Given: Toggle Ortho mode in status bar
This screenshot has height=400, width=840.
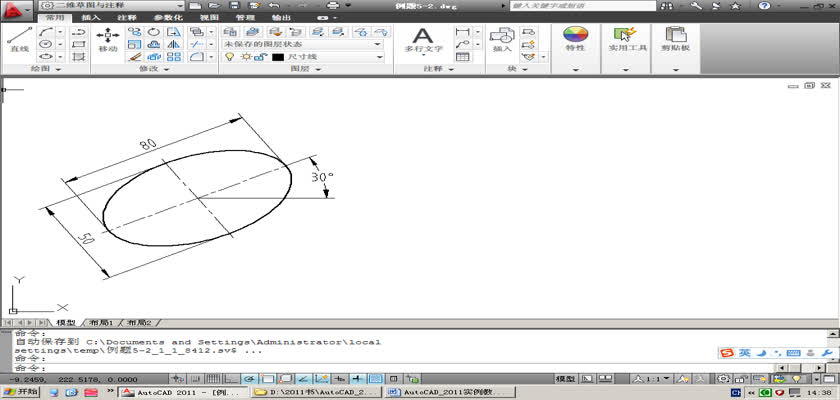Looking at the screenshot, I should [x=231, y=379].
